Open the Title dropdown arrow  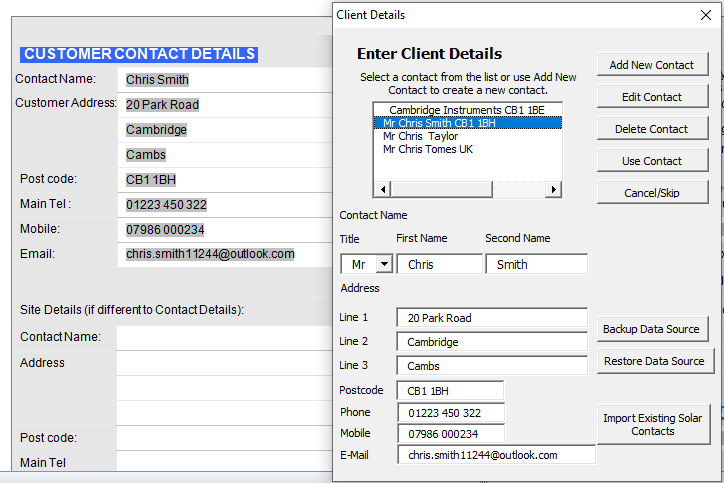[383, 265]
